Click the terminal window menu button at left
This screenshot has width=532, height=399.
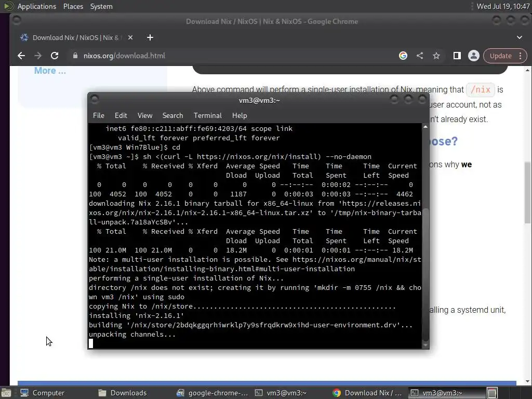[95, 99]
